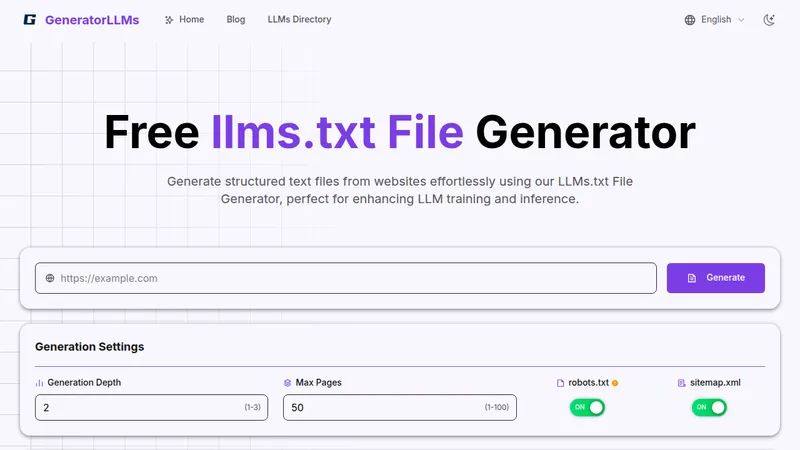Click the GeneratorLLMs G logo icon
Screen dimensions: 800x450
click(30, 19)
